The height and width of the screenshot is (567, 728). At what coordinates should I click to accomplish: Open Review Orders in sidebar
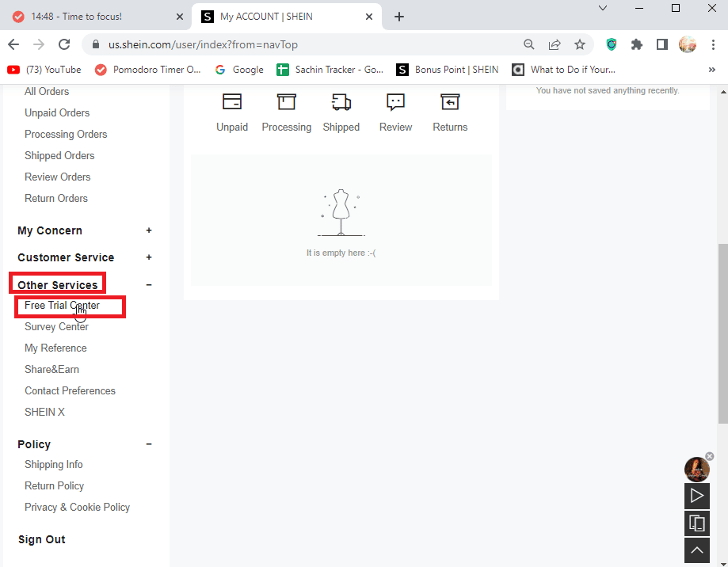58,177
